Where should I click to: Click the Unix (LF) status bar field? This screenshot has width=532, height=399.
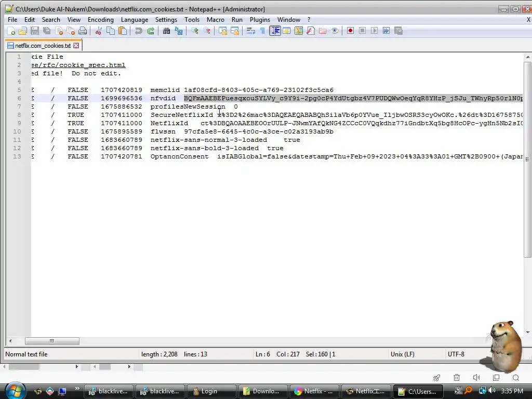pos(403,354)
